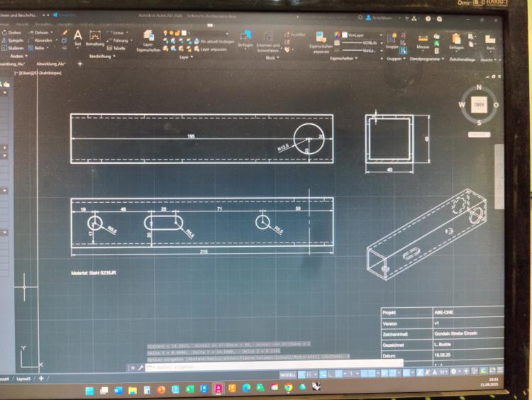Click the Gruppe tool icon
Screen dimensions: 532x400
[391, 40]
